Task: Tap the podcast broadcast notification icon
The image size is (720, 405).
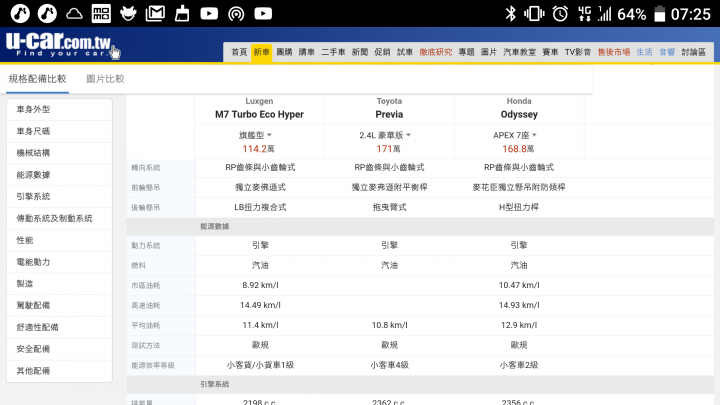Action: coord(236,14)
